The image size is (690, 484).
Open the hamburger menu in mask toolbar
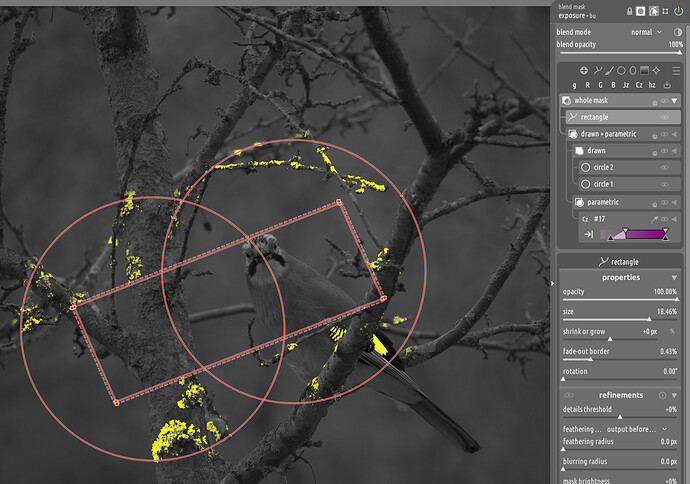[676, 70]
